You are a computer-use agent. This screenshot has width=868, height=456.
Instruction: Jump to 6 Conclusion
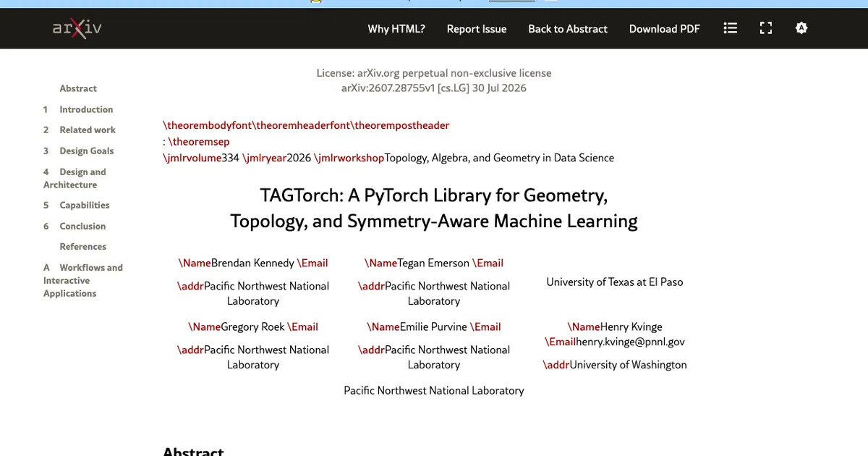75,226
